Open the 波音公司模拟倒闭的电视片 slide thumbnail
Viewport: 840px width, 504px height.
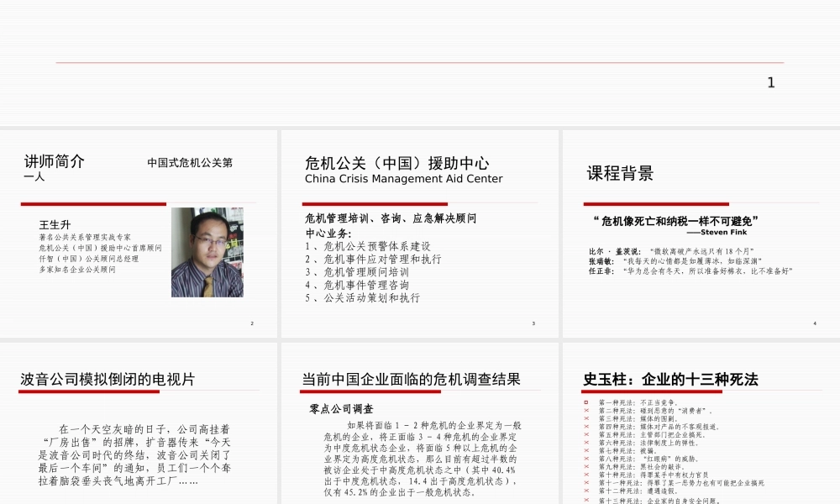139,423
